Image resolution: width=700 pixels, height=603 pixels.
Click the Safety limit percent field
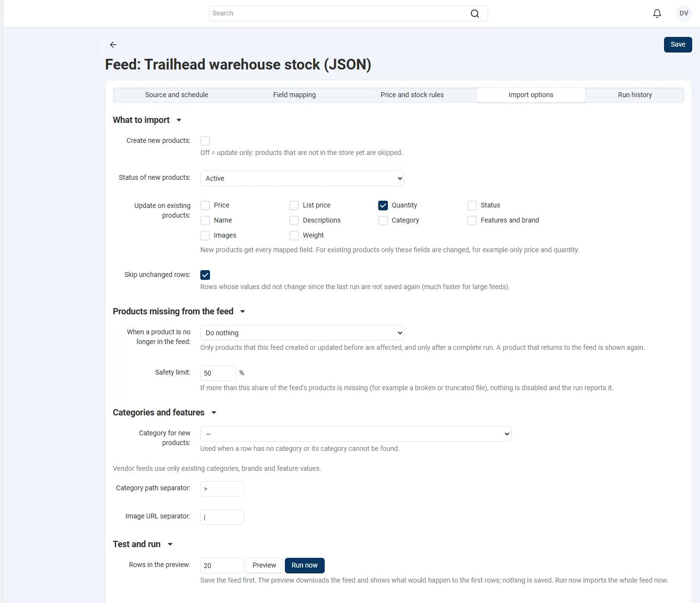point(218,373)
